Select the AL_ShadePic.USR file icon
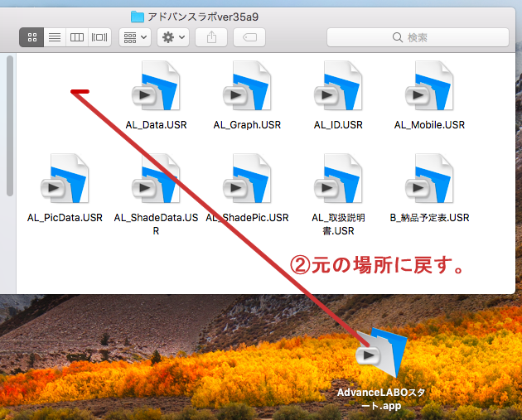Viewport: 522px width, 420px height. click(248, 178)
